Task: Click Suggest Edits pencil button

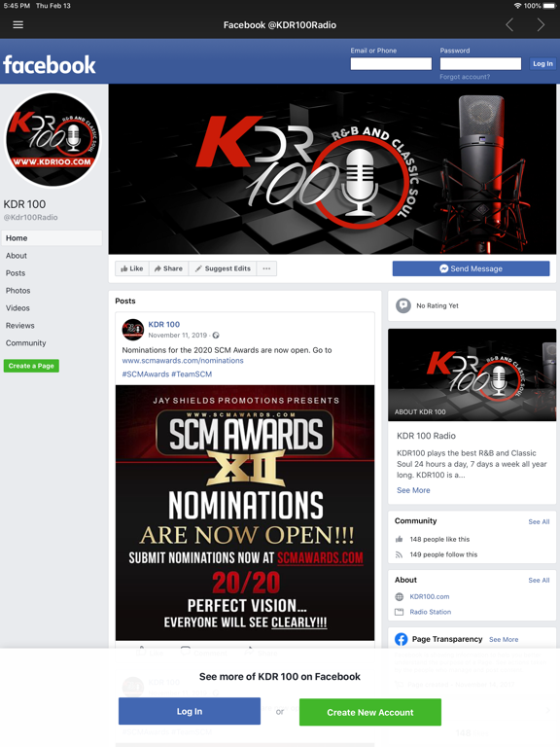Action: click(x=223, y=268)
